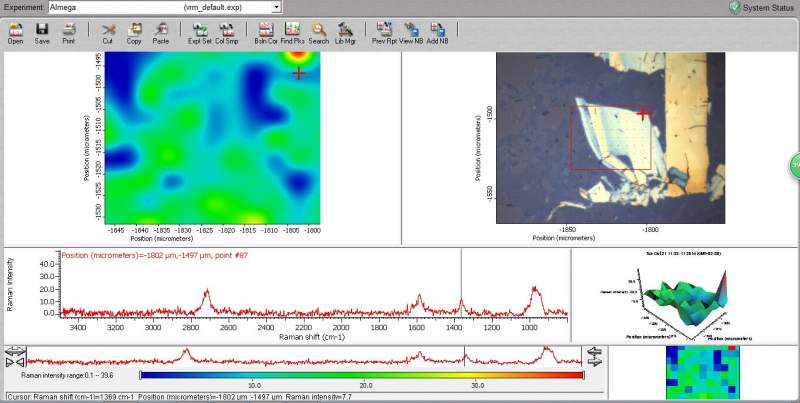This screenshot has width=800, height=403.
Task: Click the 30.0 tick label on color scale
Action: pos(476,385)
